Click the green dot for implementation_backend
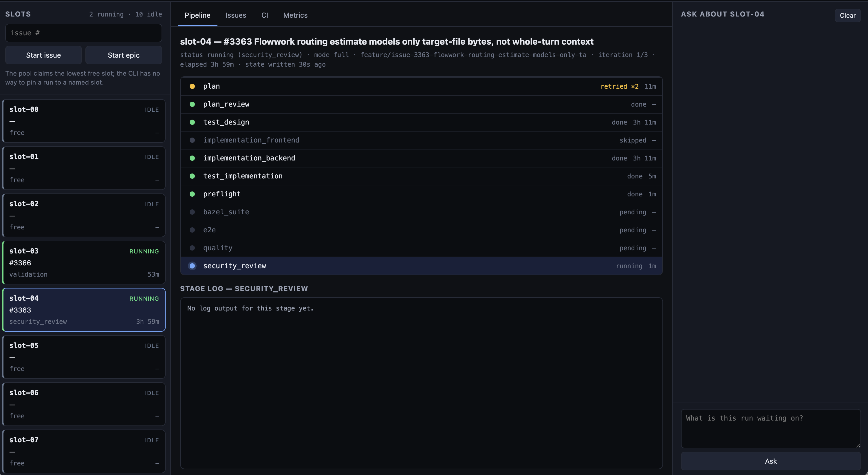868x475 pixels. coord(192,158)
